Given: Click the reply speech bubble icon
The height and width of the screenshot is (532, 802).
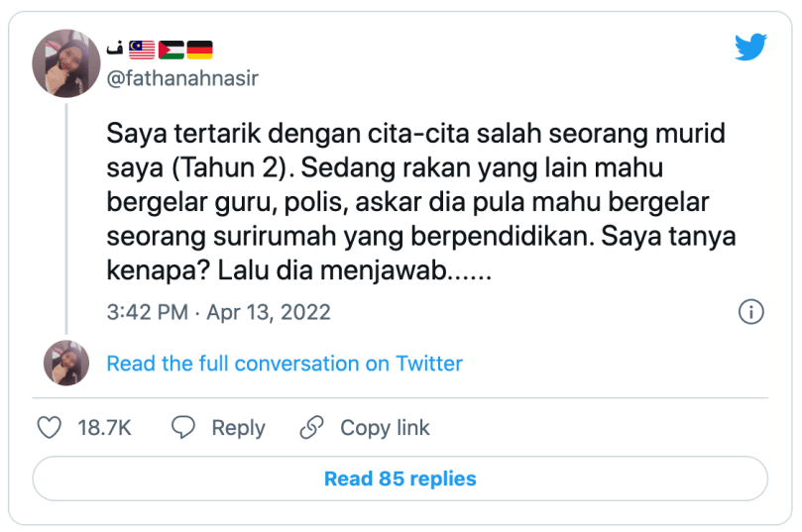Looking at the screenshot, I should (x=183, y=428).
